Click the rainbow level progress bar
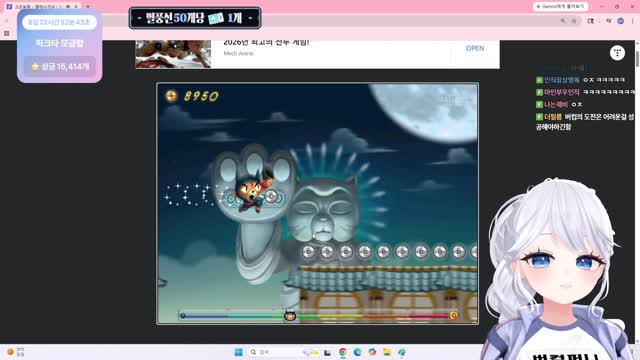The height and width of the screenshot is (360, 640). pyautogui.click(x=318, y=316)
